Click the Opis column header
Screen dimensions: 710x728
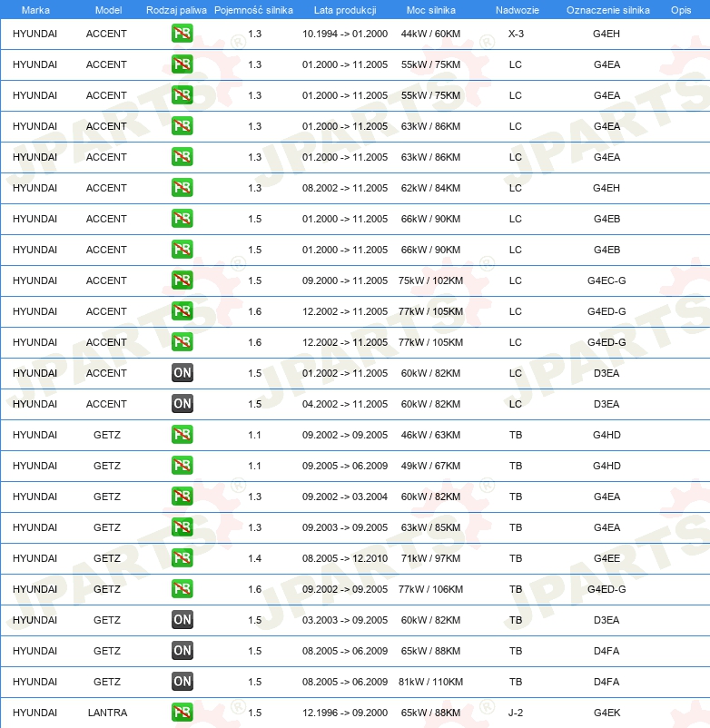click(x=681, y=10)
